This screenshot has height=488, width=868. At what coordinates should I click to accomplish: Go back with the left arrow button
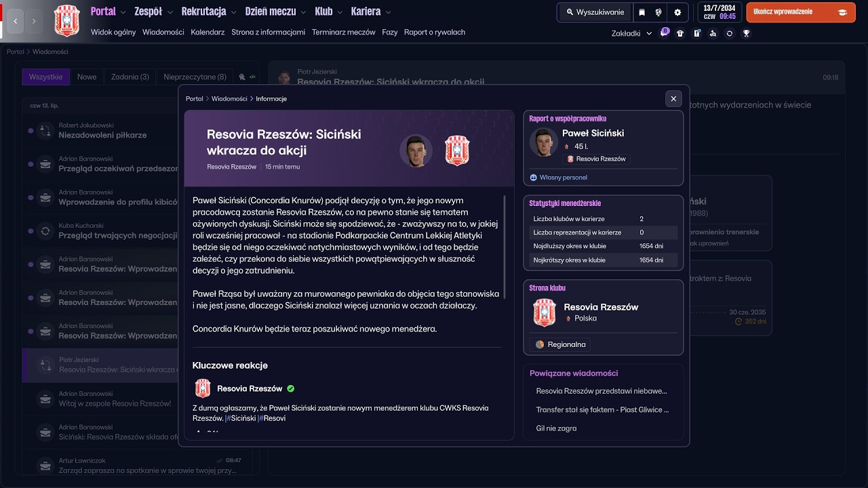pyautogui.click(x=16, y=21)
